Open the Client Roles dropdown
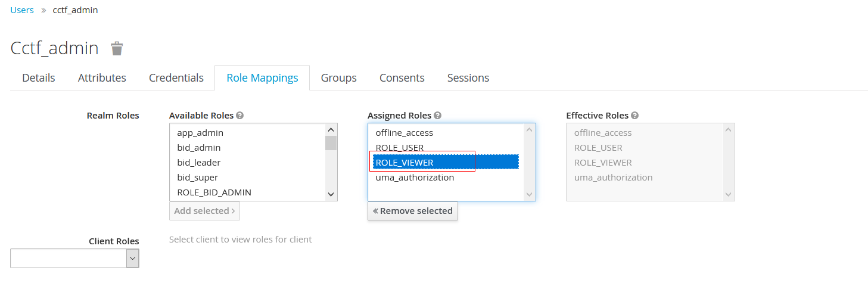The width and height of the screenshot is (868, 286). pyautogui.click(x=74, y=258)
